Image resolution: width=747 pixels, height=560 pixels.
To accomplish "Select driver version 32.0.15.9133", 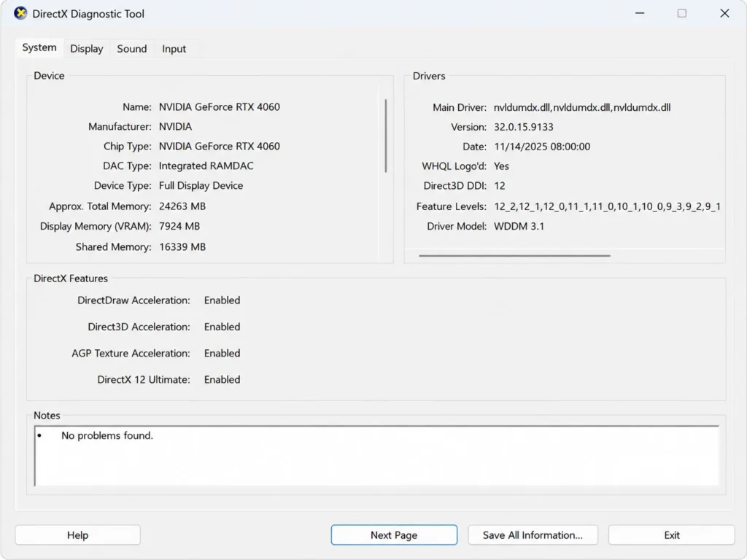I will pos(524,127).
